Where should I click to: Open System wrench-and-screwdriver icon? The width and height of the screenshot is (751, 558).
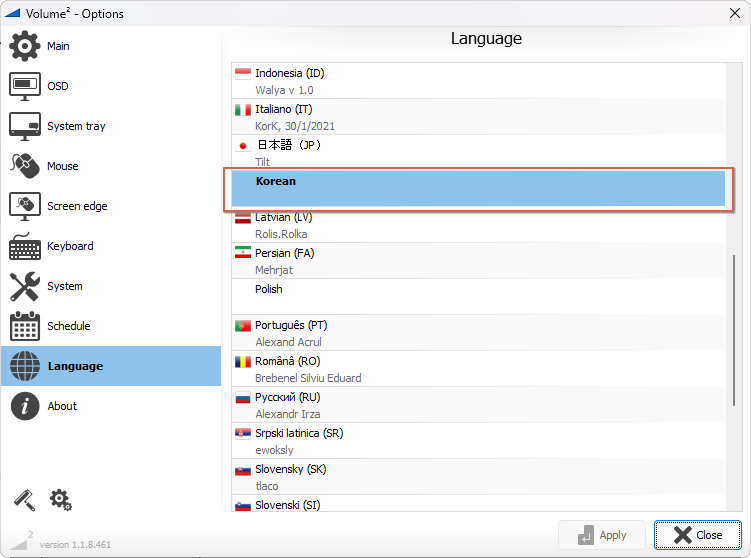(x=25, y=286)
